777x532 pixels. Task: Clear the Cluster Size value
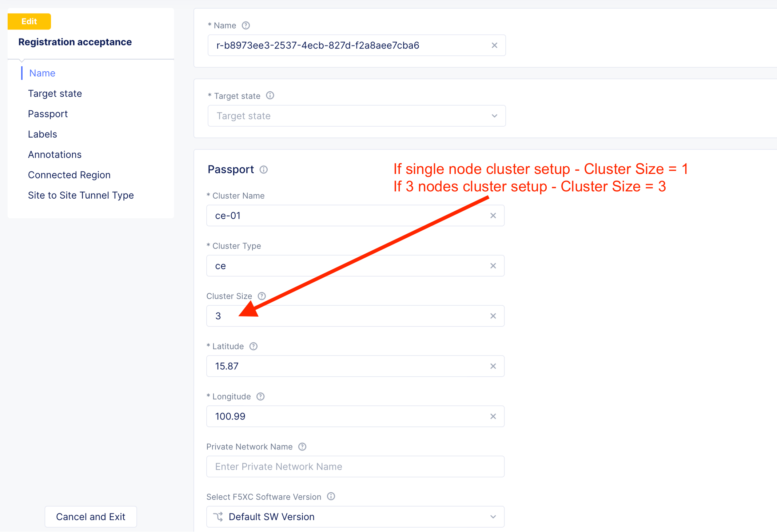coord(493,316)
